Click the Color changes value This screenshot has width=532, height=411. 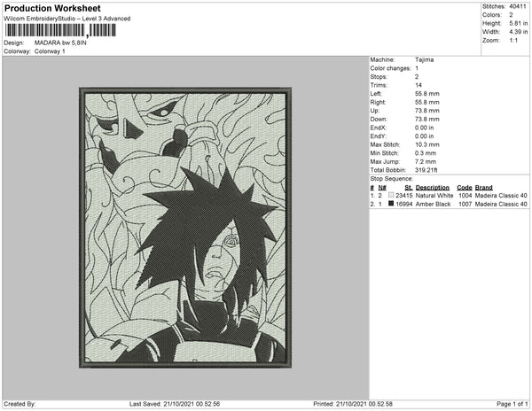(x=417, y=68)
